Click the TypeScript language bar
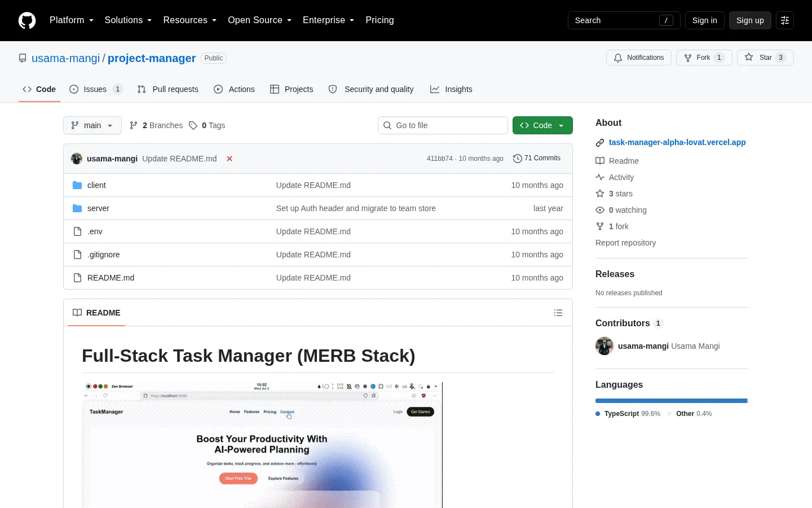Screen dimensions: 812x508 [x=671, y=401]
